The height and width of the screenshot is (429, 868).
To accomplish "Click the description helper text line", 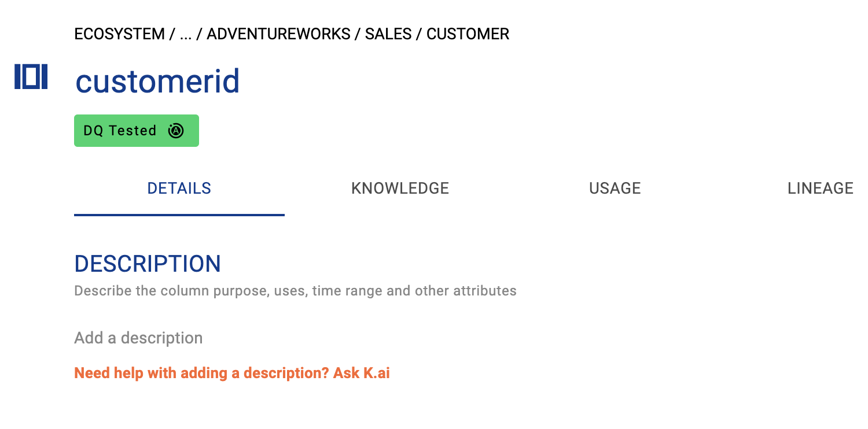I will coord(295,290).
